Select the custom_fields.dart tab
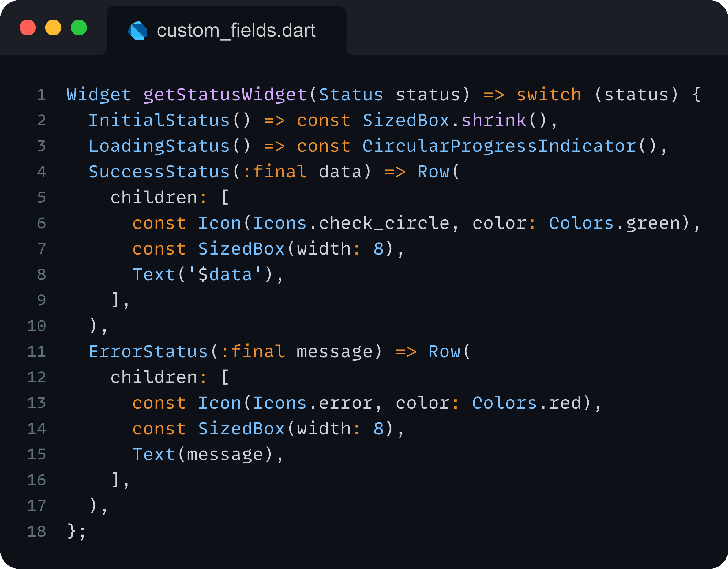This screenshot has height=569, width=728. click(x=226, y=30)
